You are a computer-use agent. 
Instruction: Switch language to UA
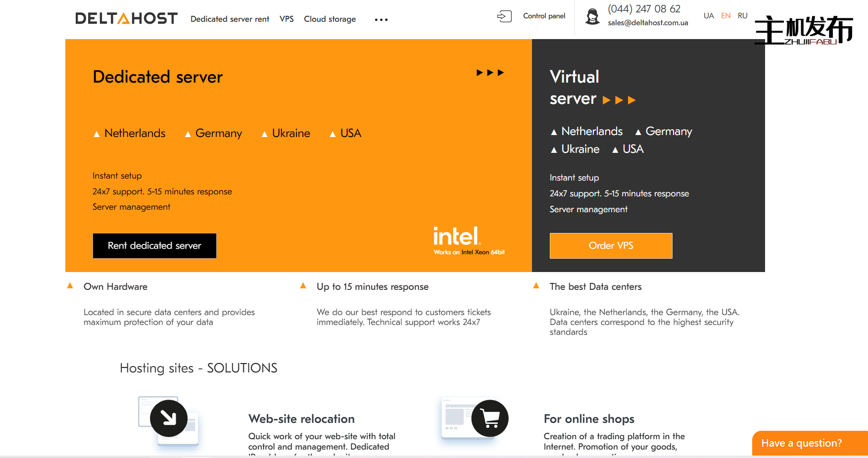[x=709, y=16]
